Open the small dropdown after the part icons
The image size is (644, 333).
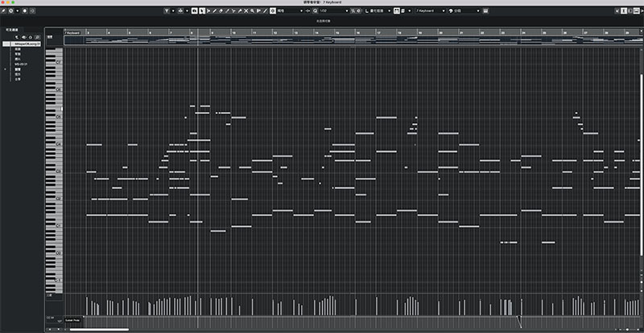click(410, 10)
